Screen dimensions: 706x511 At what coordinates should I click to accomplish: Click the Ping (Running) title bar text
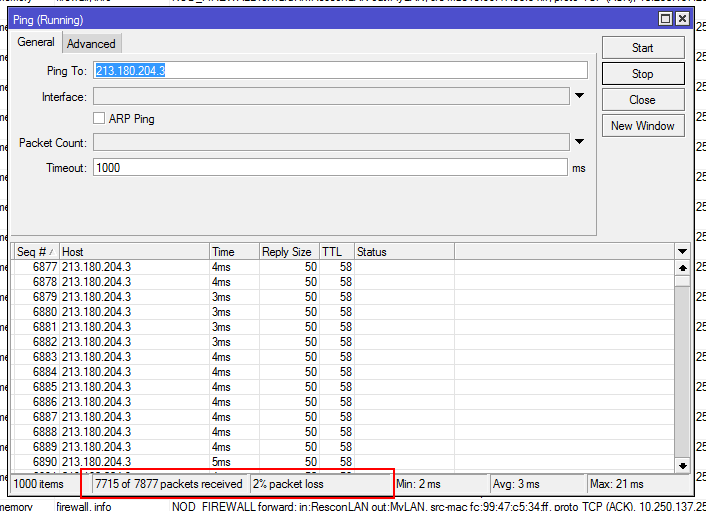[x=48, y=20]
